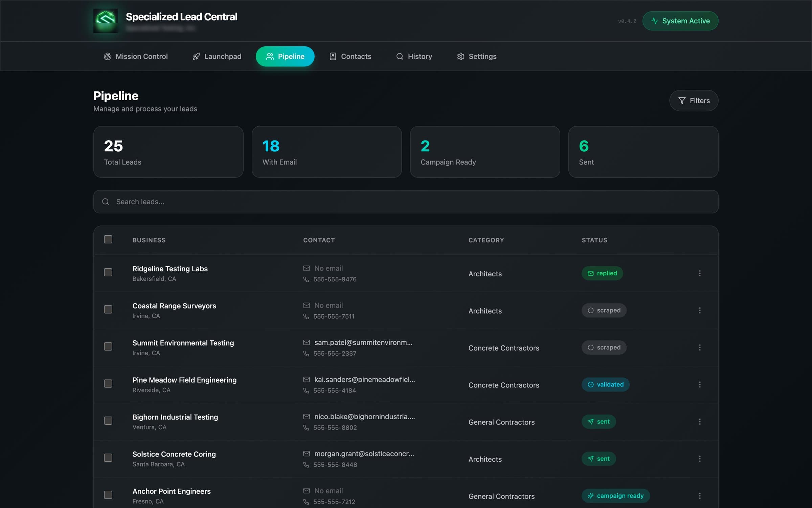Check the Solstice Concrete Coring checkbox
812x508 pixels.
108,458
